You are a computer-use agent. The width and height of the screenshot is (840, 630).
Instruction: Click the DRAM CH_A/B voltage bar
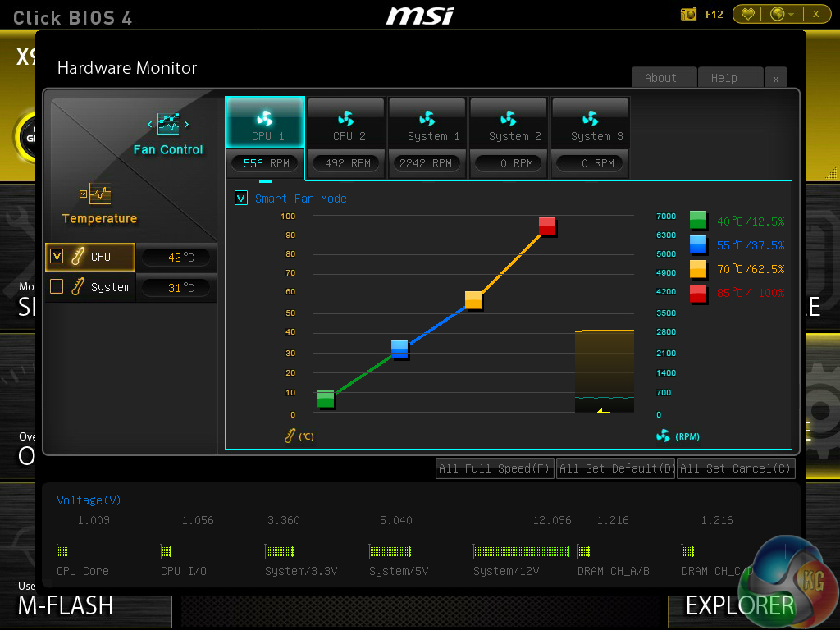584,550
